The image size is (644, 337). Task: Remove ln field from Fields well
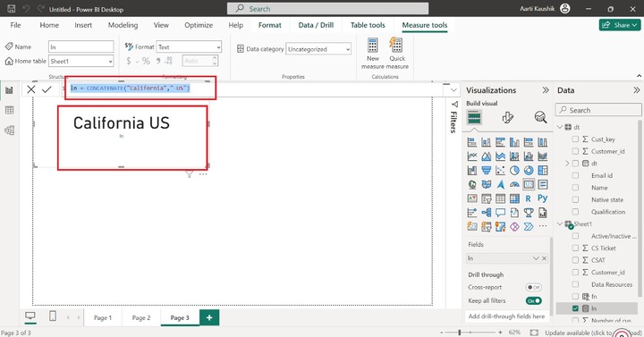[x=544, y=258]
